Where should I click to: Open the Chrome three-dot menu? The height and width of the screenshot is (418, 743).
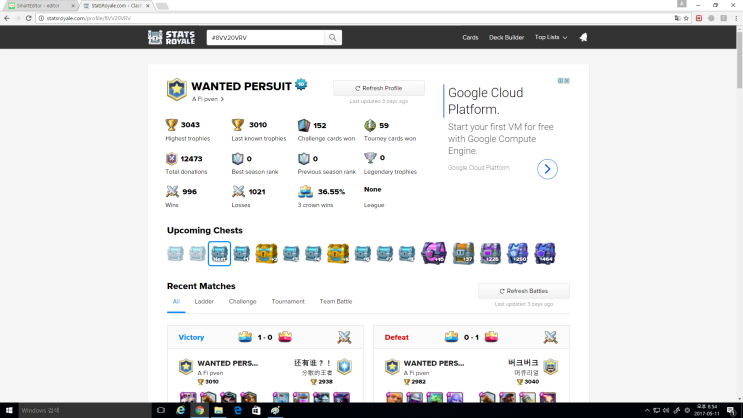tap(736, 18)
